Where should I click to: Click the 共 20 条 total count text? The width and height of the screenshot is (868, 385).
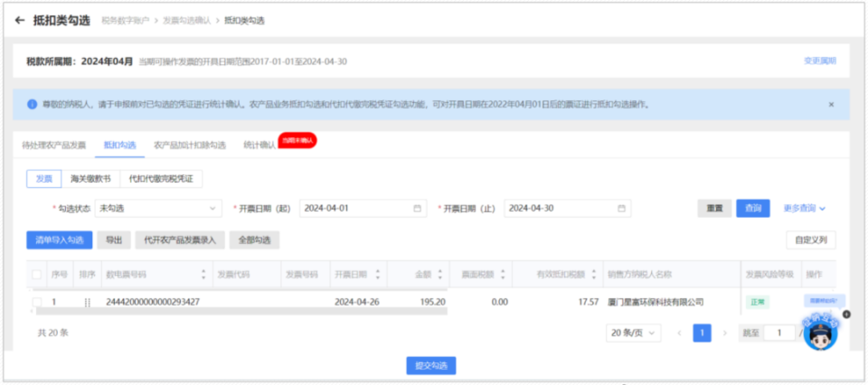(52, 333)
